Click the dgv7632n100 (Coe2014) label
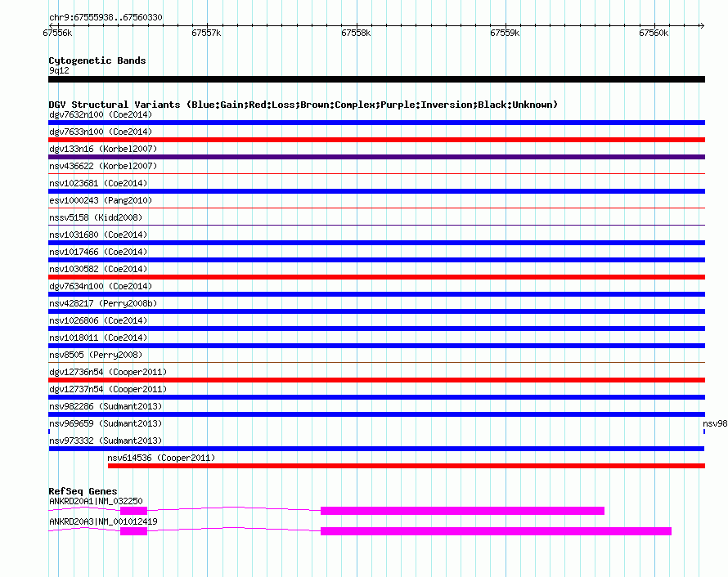The height and width of the screenshot is (577, 728). [101, 114]
